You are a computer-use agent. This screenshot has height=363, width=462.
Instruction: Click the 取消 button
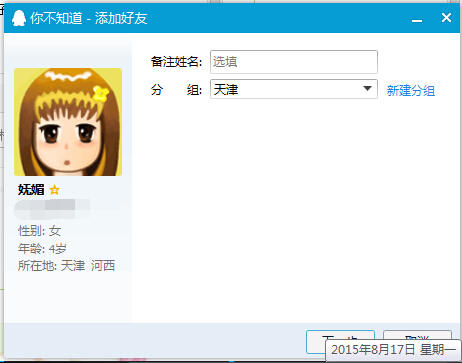point(417,337)
